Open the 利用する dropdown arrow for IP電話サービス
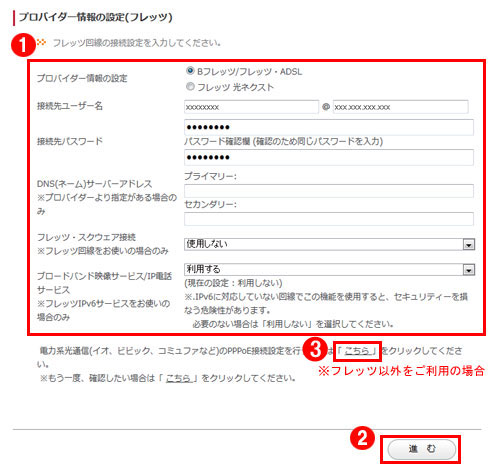 [x=469, y=270]
